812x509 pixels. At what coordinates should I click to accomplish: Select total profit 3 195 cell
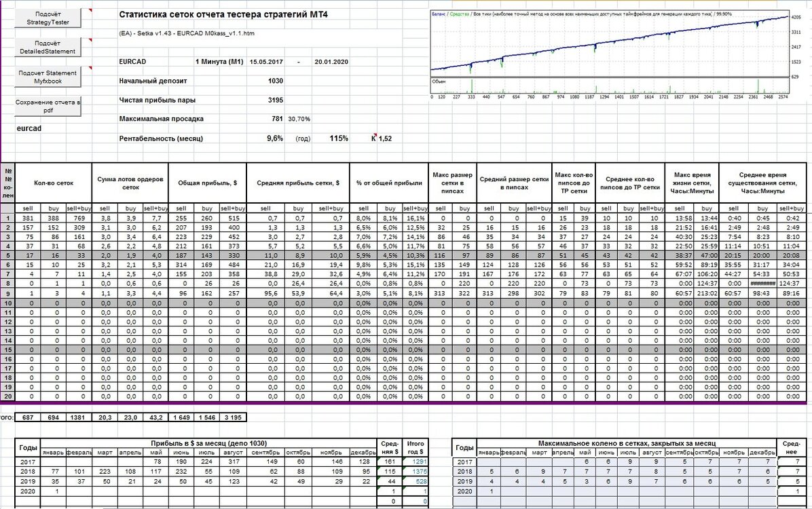pyautogui.click(x=233, y=417)
